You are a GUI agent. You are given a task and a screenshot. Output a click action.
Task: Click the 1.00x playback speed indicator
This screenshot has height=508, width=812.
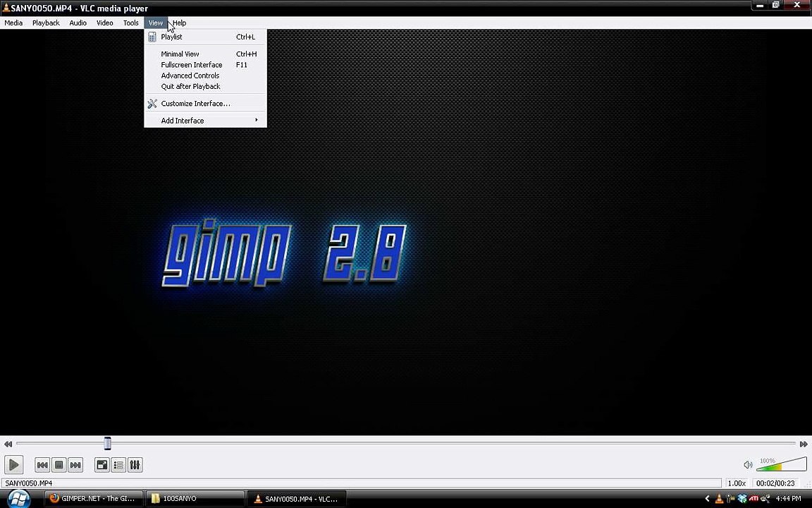coord(737,483)
